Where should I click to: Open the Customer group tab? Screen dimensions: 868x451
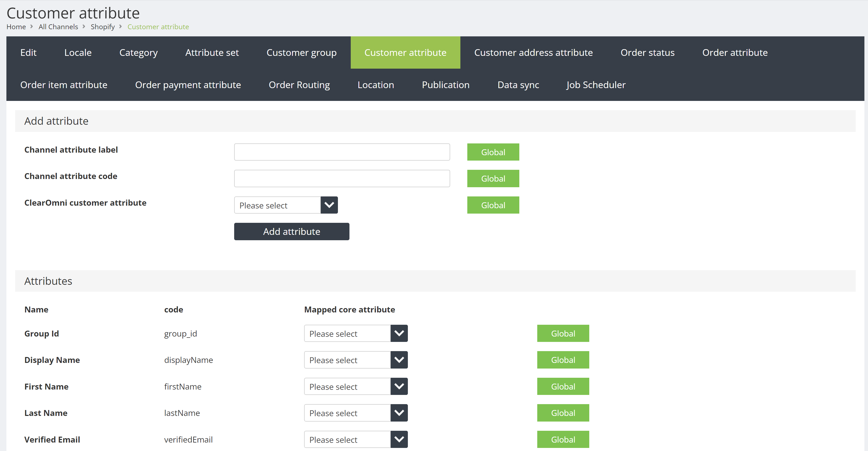tap(302, 53)
